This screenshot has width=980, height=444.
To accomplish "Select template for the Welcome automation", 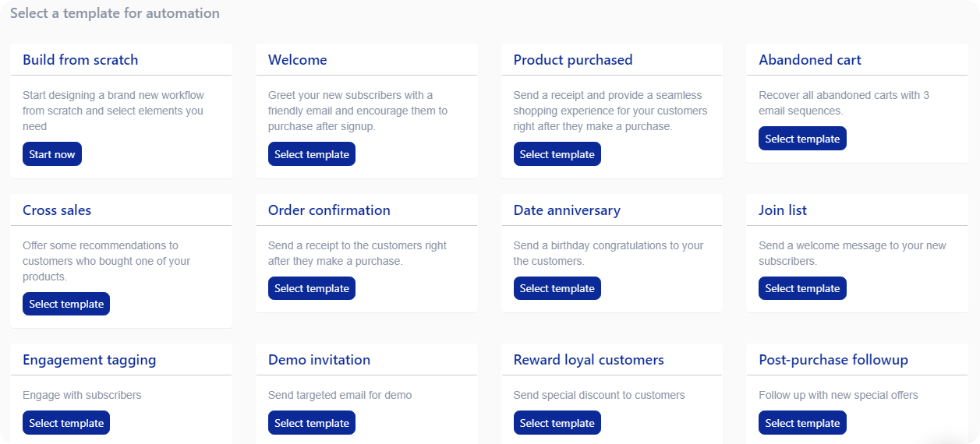I will tap(312, 154).
